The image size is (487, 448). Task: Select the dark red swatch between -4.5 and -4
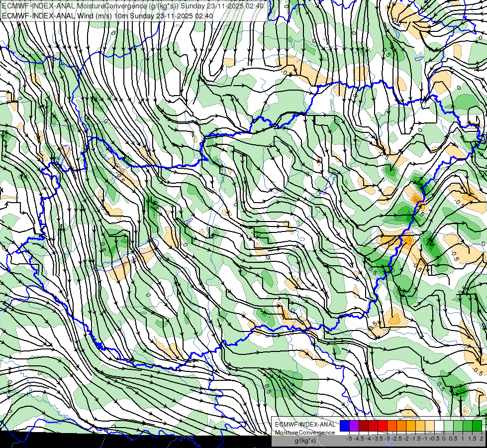(x=364, y=426)
